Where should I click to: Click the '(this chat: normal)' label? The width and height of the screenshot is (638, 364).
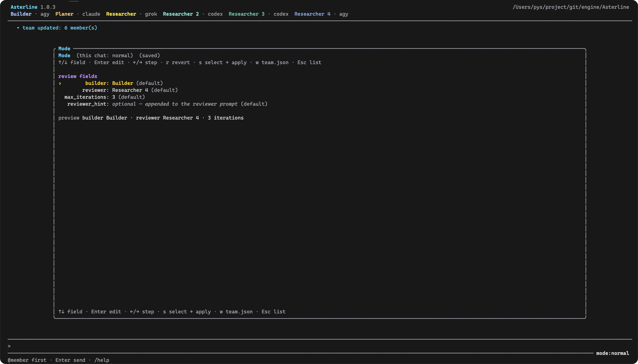coord(105,56)
